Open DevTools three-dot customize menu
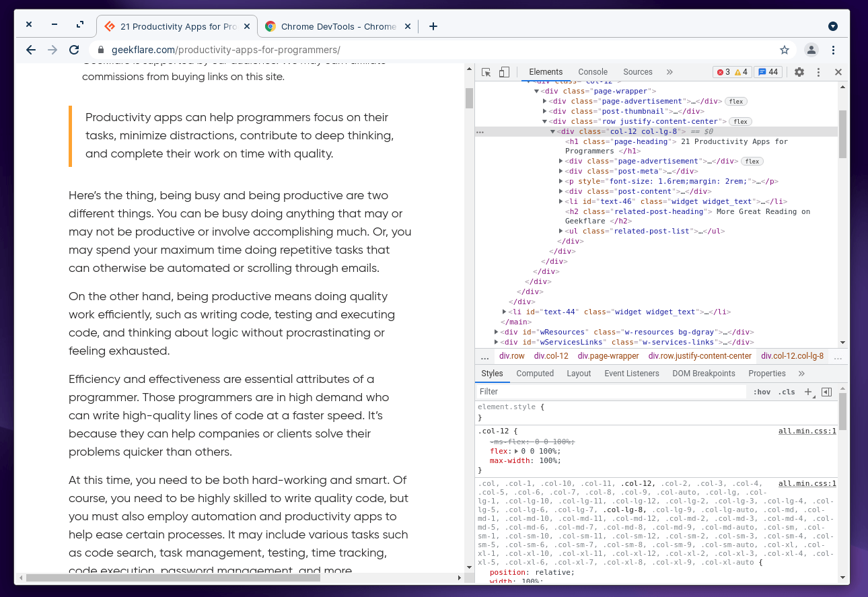 coord(819,72)
